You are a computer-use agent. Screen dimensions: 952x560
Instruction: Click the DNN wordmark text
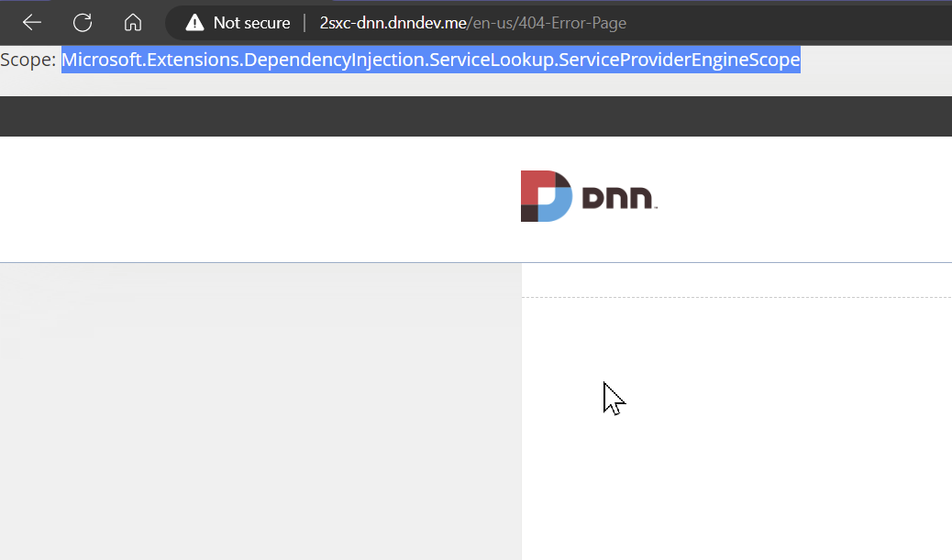click(616, 198)
